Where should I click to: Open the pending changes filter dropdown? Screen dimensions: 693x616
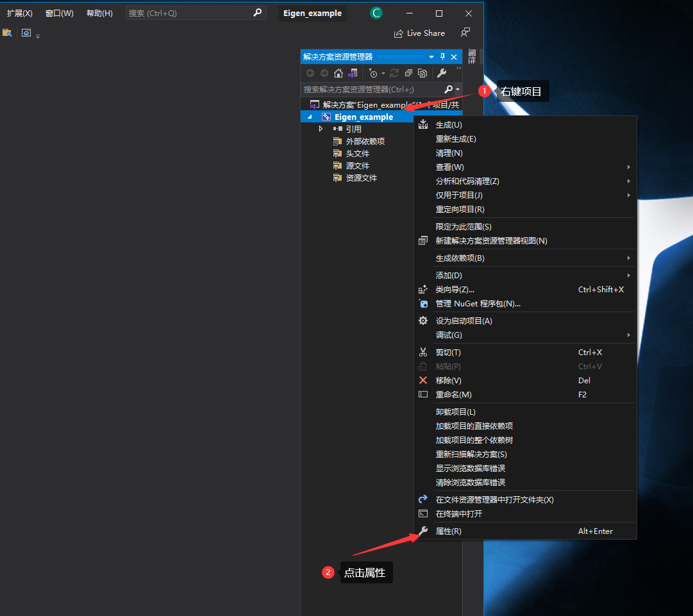tap(383, 73)
